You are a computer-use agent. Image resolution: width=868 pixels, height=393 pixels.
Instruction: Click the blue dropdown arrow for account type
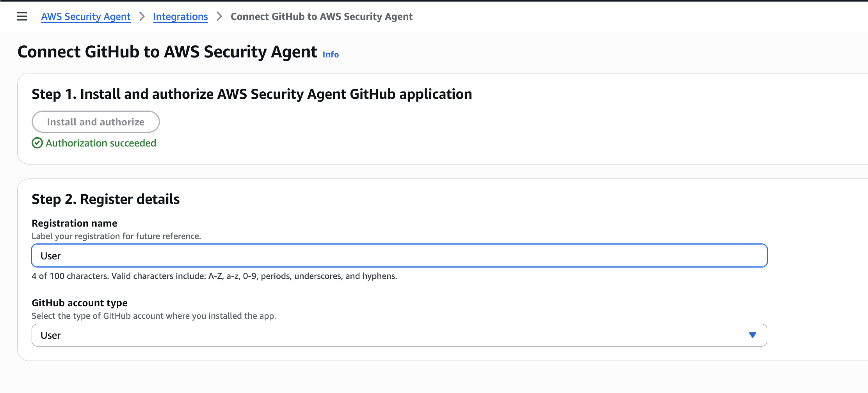[x=752, y=335]
